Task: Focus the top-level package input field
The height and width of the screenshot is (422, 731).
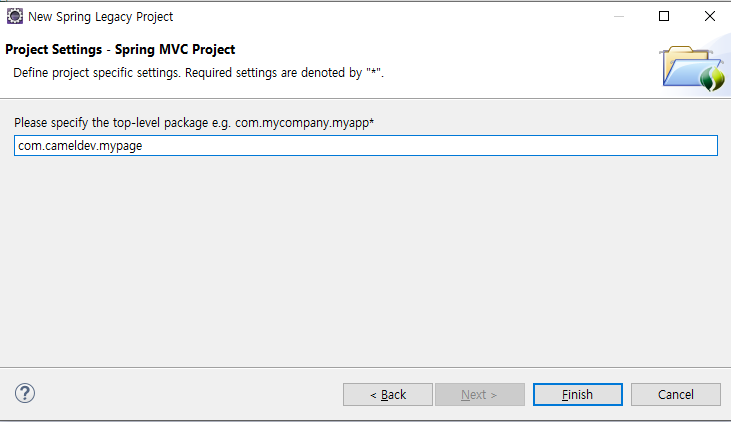Action: (x=366, y=145)
